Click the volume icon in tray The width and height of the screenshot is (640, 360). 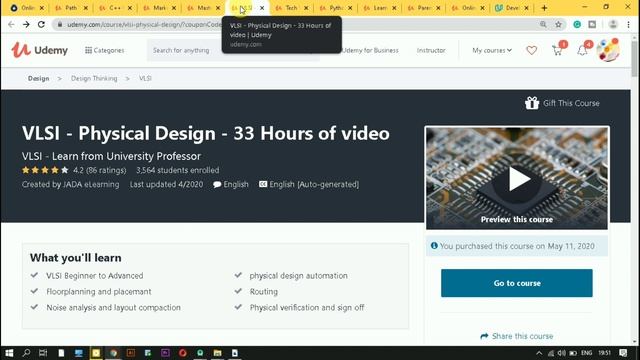coord(562,353)
